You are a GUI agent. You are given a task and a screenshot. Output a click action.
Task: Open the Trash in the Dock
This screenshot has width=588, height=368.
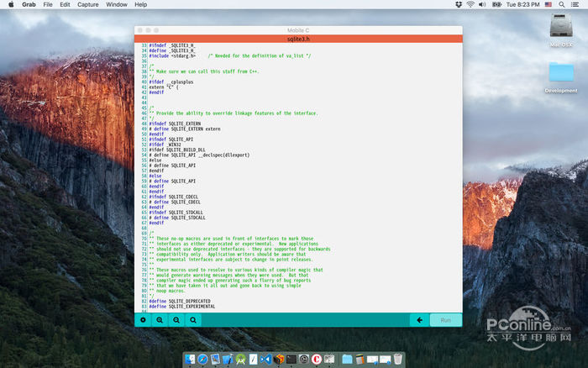tap(397, 360)
